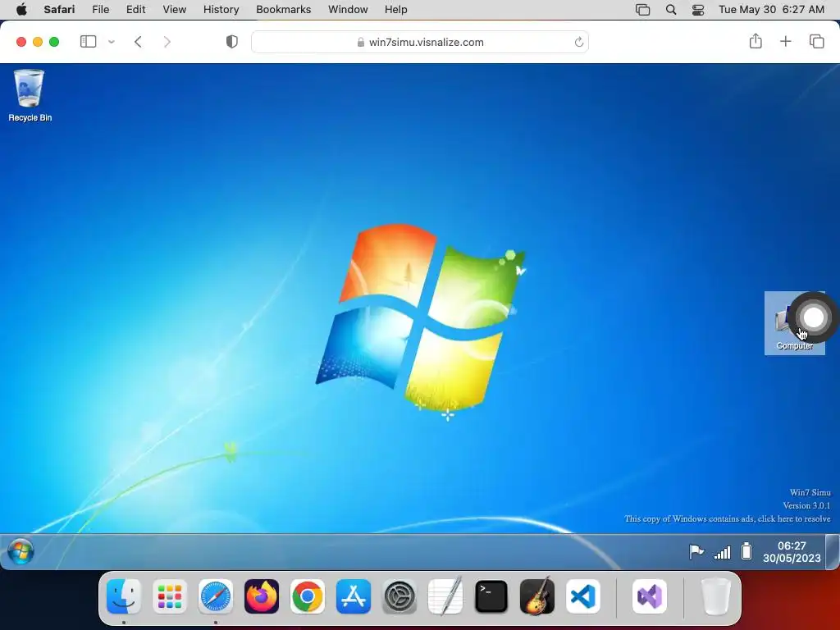Screen dimensions: 840x630
Task: Open Control Center
Action: [697, 10]
